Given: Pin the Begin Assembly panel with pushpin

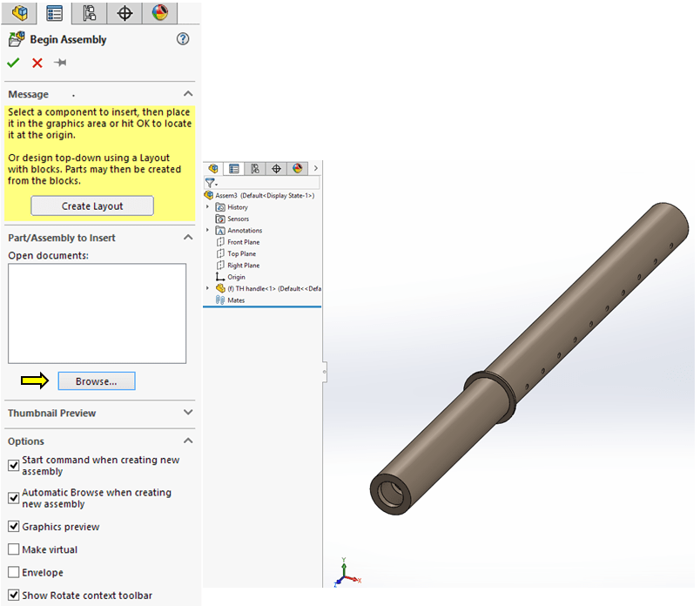Looking at the screenshot, I should tap(60, 63).
